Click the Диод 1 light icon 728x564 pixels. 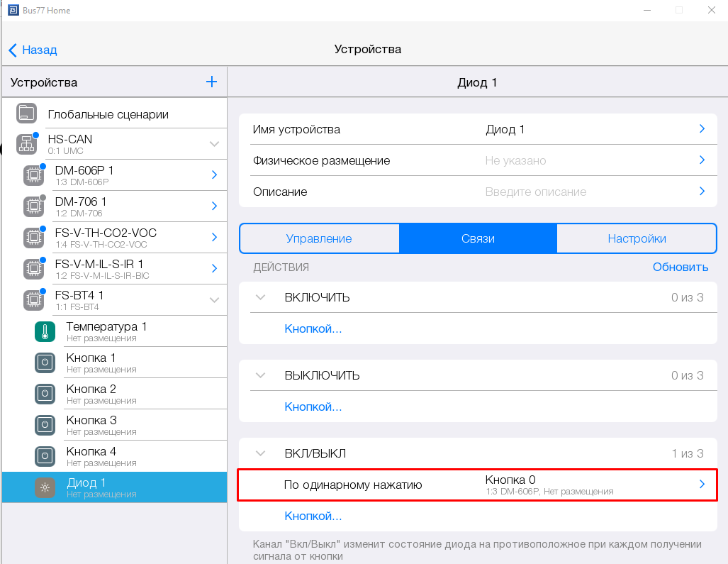click(45, 487)
